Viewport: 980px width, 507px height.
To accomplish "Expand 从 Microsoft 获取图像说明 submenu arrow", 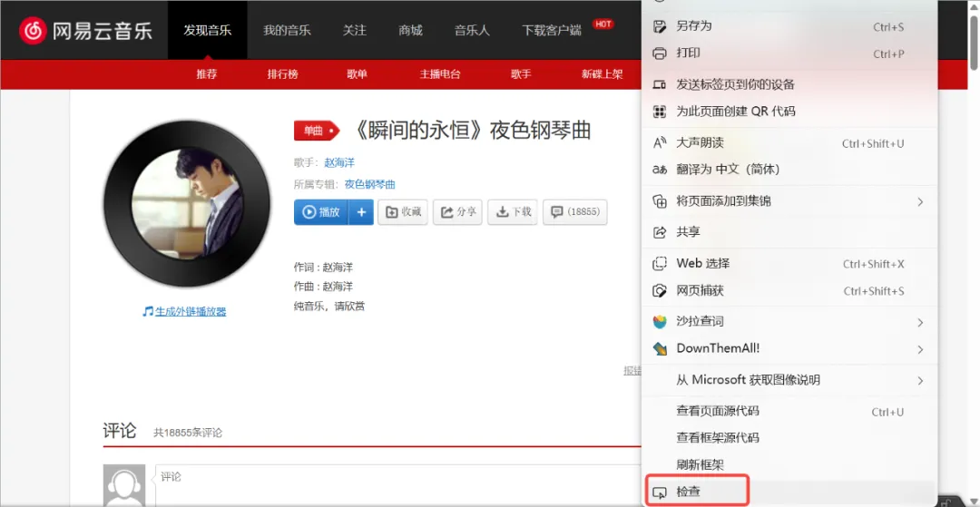I will pyautogui.click(x=920, y=380).
